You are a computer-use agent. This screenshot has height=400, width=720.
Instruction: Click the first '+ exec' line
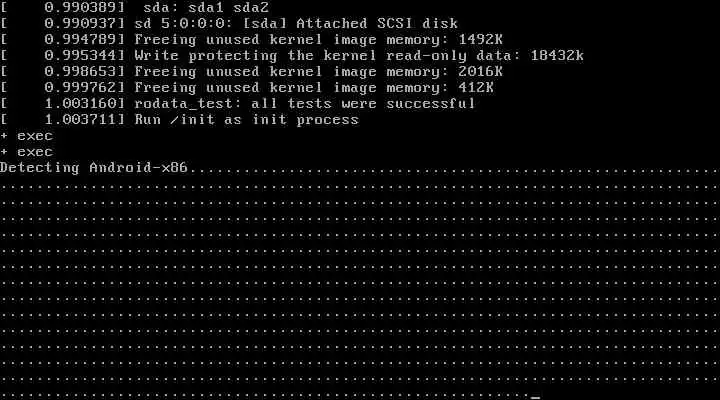click(27, 136)
